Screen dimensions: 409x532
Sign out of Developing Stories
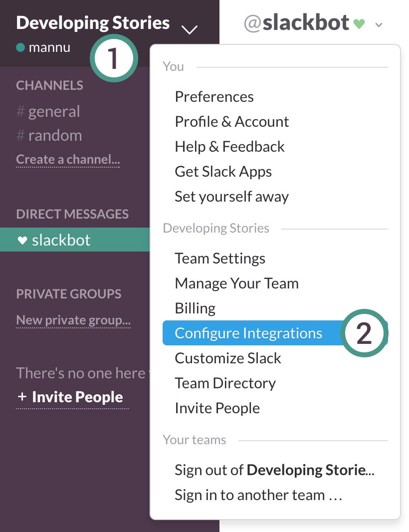(274, 470)
